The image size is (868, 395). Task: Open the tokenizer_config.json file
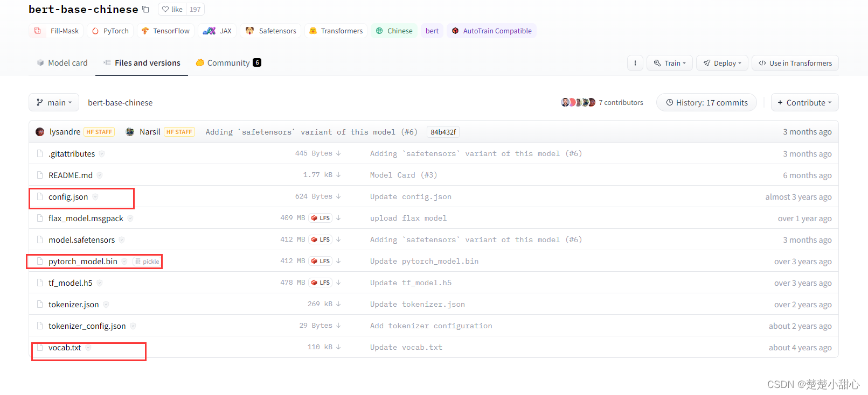point(87,326)
